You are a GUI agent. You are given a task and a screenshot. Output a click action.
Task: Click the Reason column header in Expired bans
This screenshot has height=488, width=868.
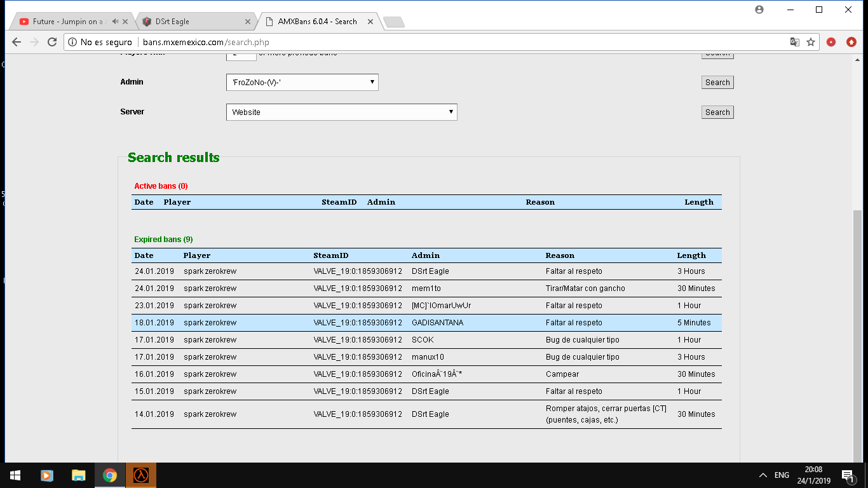pos(560,255)
